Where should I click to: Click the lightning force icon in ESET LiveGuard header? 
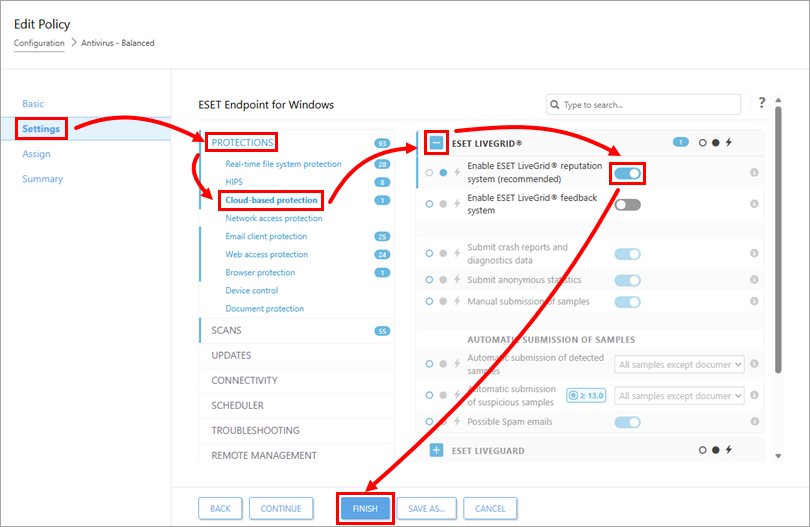pyautogui.click(x=728, y=450)
